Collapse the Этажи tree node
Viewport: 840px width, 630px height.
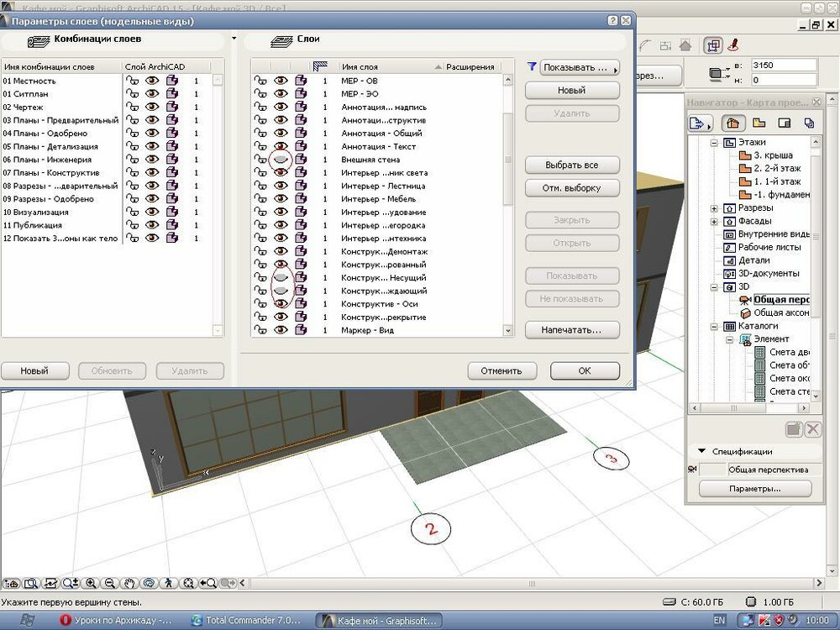point(714,143)
